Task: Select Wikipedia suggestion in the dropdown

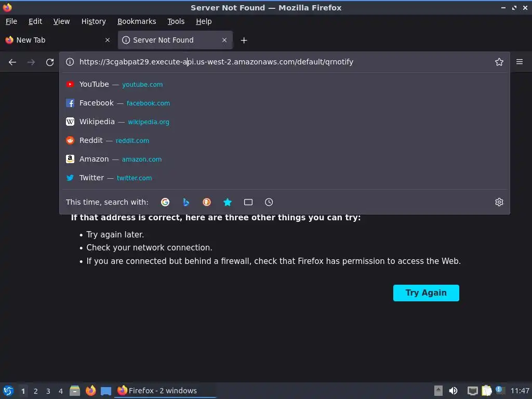Action: point(284,122)
